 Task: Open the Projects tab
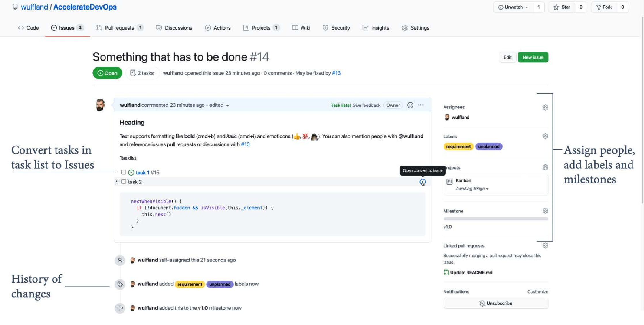[x=261, y=28]
